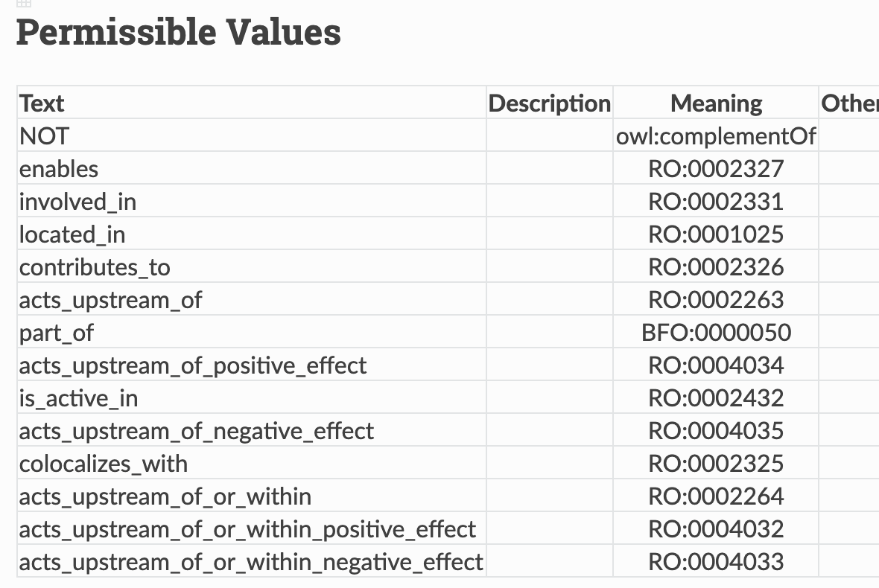Click the RO:0002327 meaning cell
The image size is (879, 588).
point(716,169)
